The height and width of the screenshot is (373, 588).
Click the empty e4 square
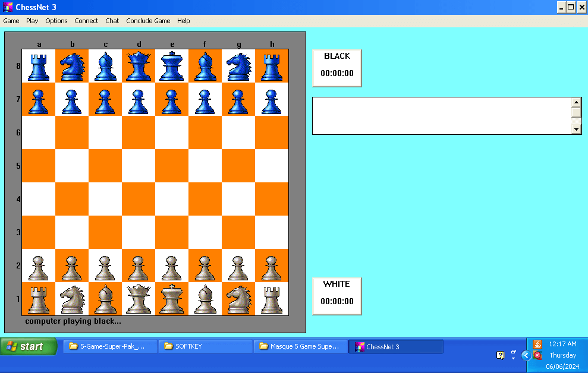172,199
